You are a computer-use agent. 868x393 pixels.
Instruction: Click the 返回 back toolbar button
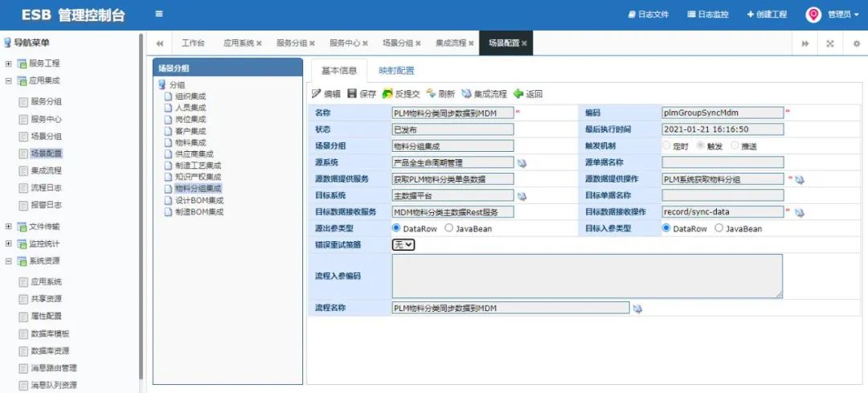click(x=528, y=94)
